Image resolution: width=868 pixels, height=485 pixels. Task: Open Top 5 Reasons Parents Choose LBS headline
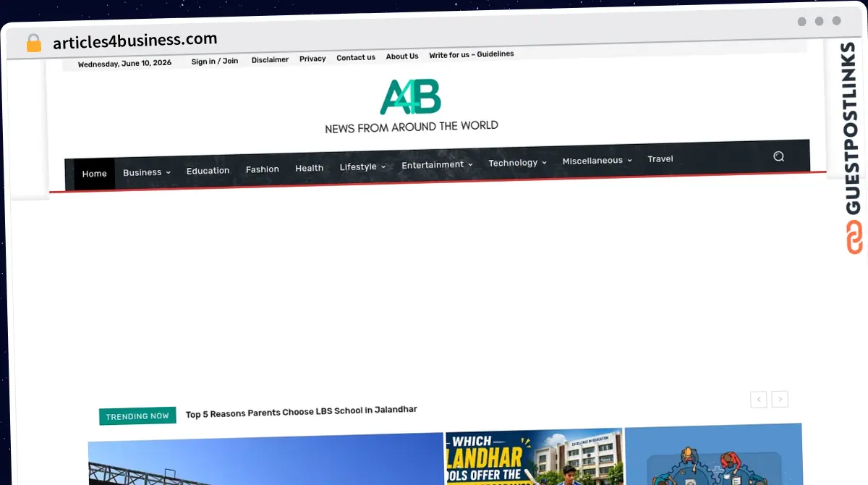302,412
